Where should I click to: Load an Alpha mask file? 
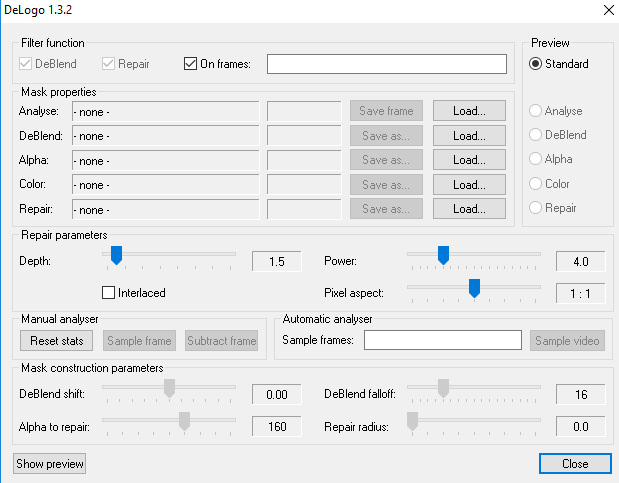(x=469, y=160)
